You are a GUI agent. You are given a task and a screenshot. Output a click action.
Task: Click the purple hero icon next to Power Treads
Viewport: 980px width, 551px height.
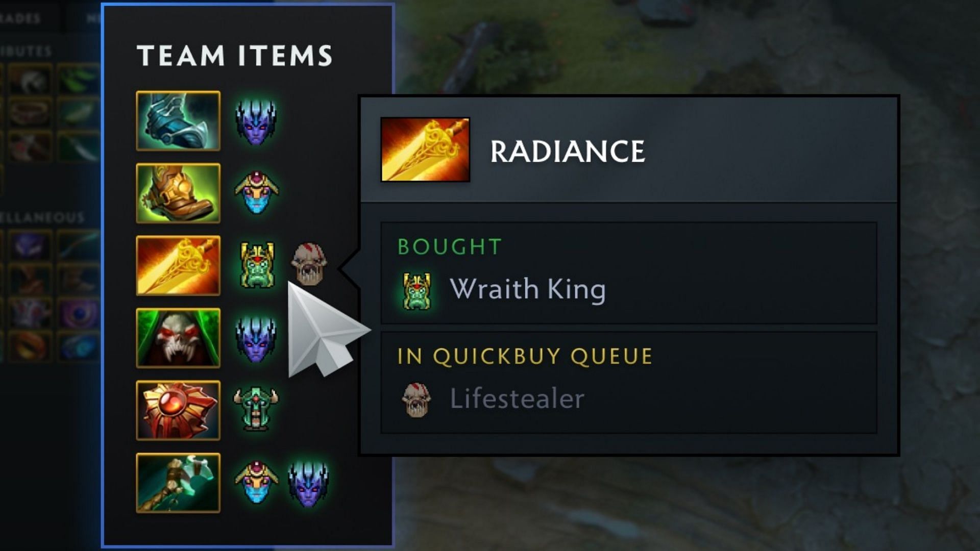pos(256,121)
